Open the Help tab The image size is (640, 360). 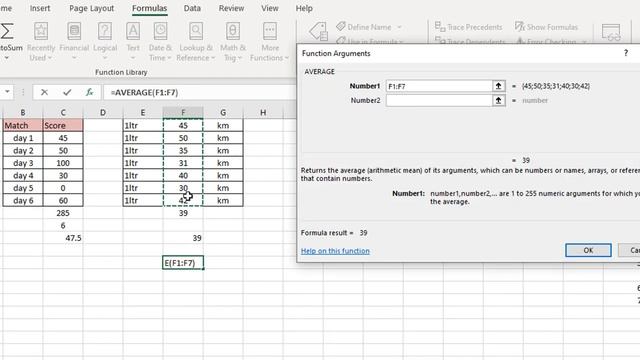coord(304,8)
